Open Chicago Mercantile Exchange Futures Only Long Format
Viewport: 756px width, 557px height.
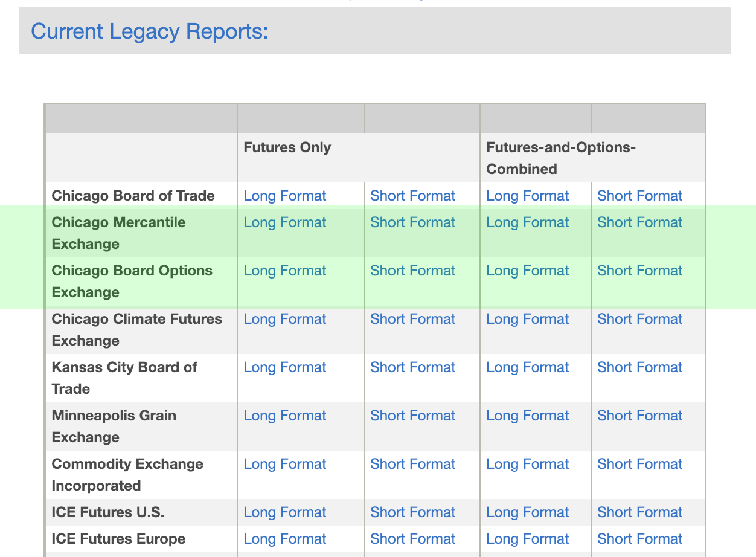284,222
